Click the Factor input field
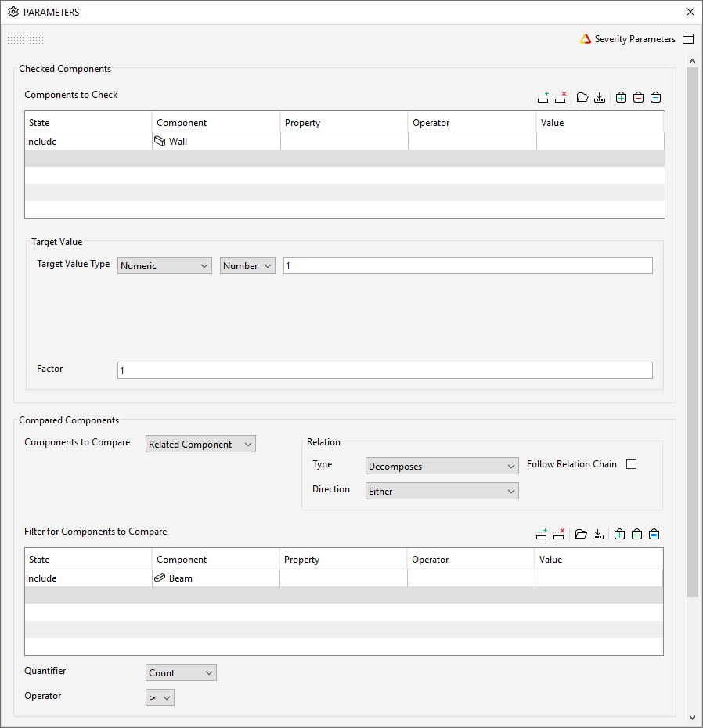 click(385, 370)
